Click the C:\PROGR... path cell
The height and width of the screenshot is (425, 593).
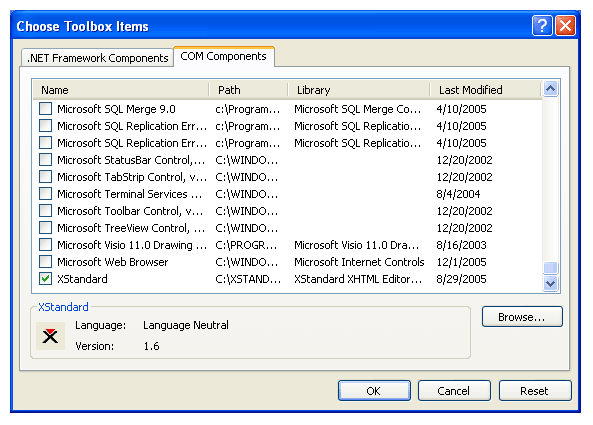tap(246, 245)
